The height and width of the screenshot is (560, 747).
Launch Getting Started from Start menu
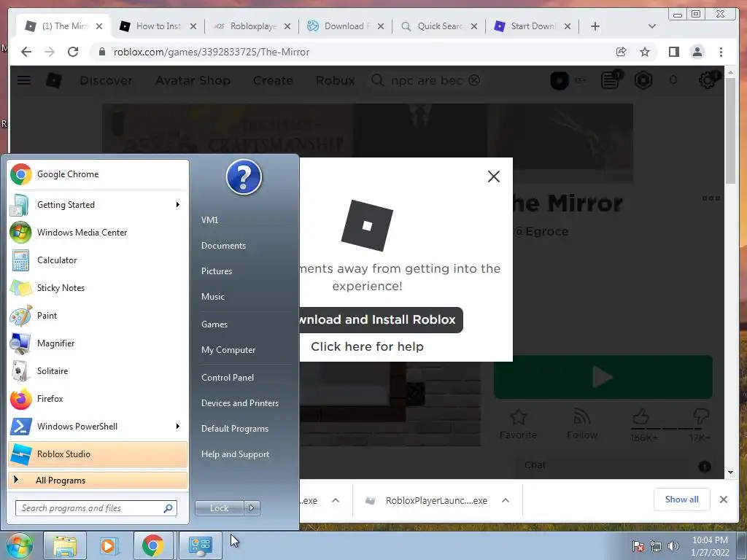(98, 205)
